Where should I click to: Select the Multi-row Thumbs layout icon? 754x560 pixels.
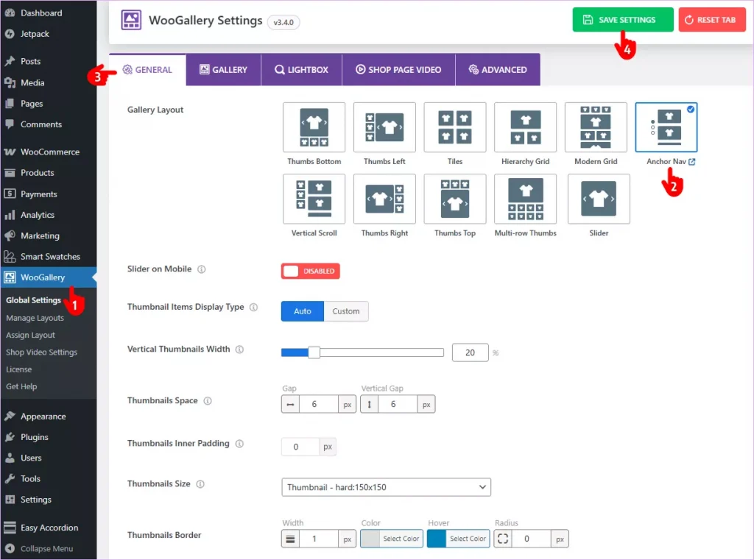[525, 199]
